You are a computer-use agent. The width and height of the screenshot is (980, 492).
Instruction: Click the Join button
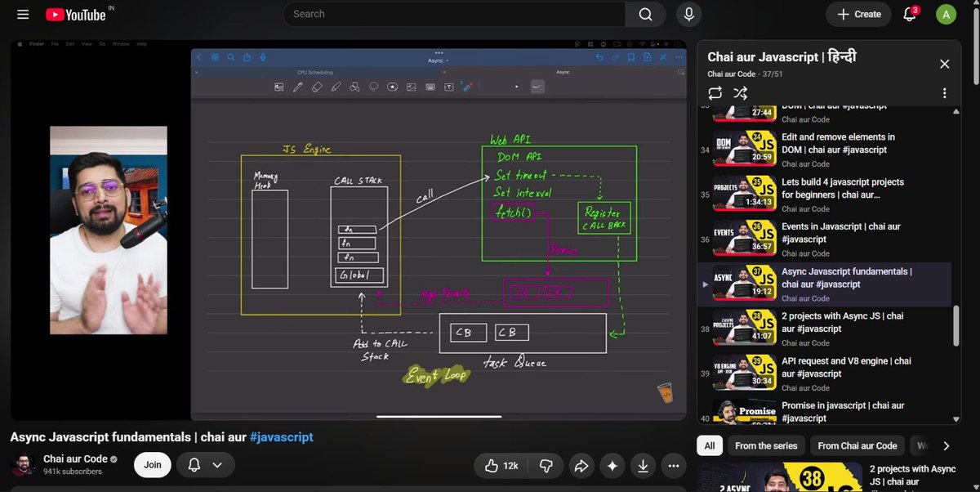[153, 464]
